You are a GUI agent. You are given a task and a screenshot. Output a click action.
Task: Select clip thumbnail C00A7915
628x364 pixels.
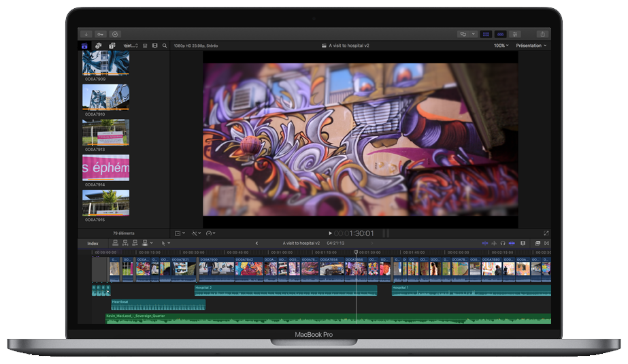[105, 203]
